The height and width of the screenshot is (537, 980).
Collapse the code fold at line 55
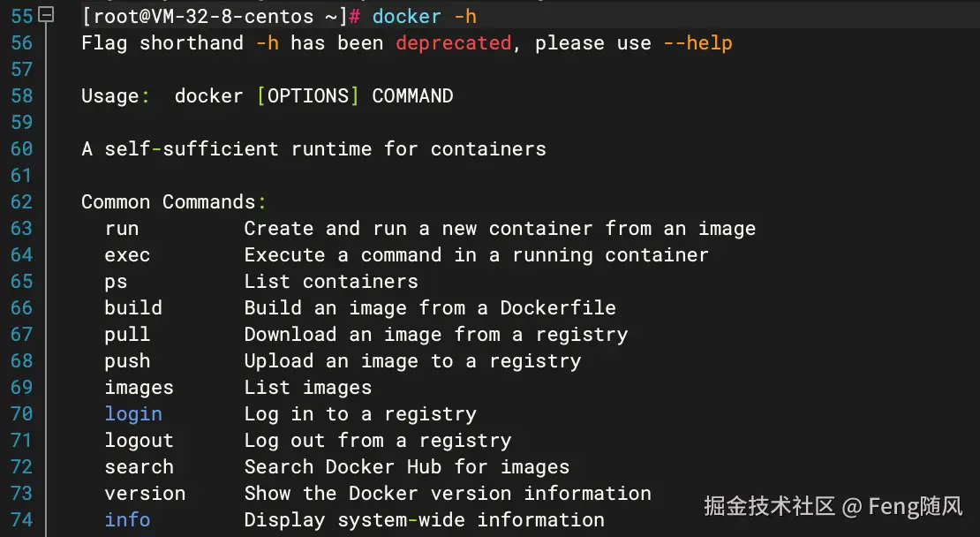[x=46, y=15]
